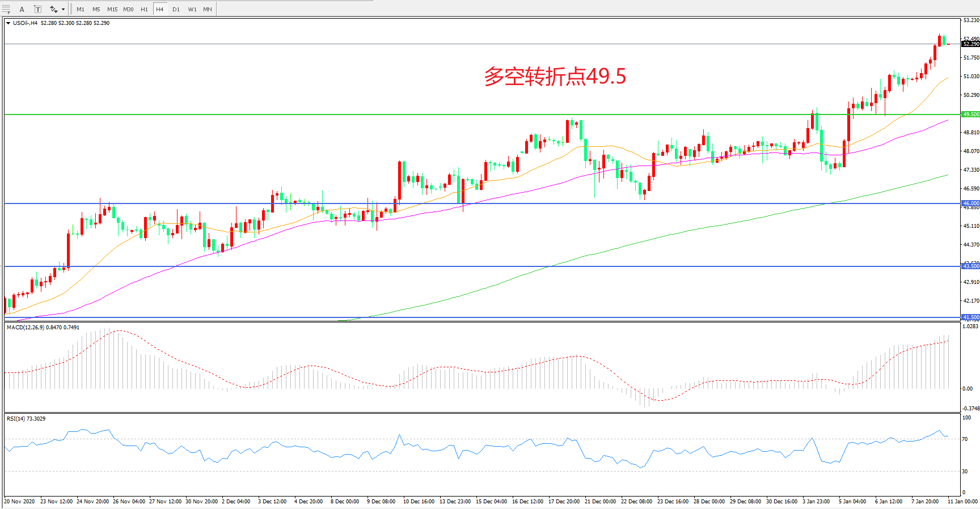This screenshot has height=509, width=980.
Task: Click the Arrows objects tool icon
Action: [53, 9]
